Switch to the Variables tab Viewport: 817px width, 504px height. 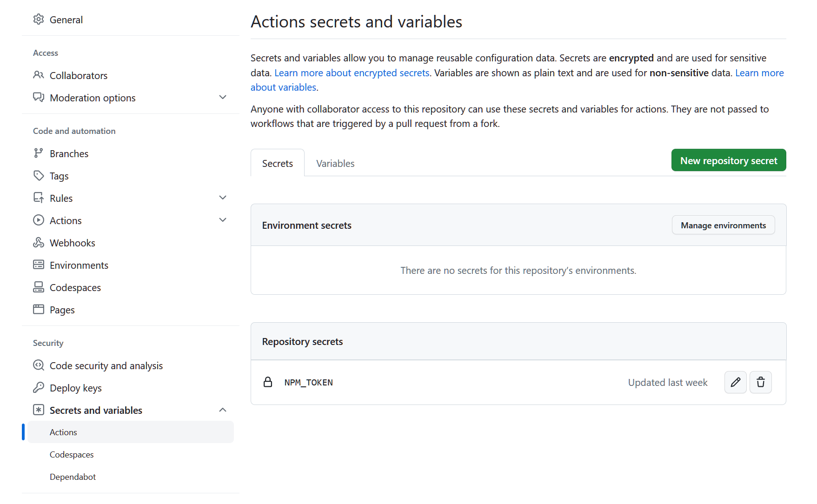(x=335, y=164)
